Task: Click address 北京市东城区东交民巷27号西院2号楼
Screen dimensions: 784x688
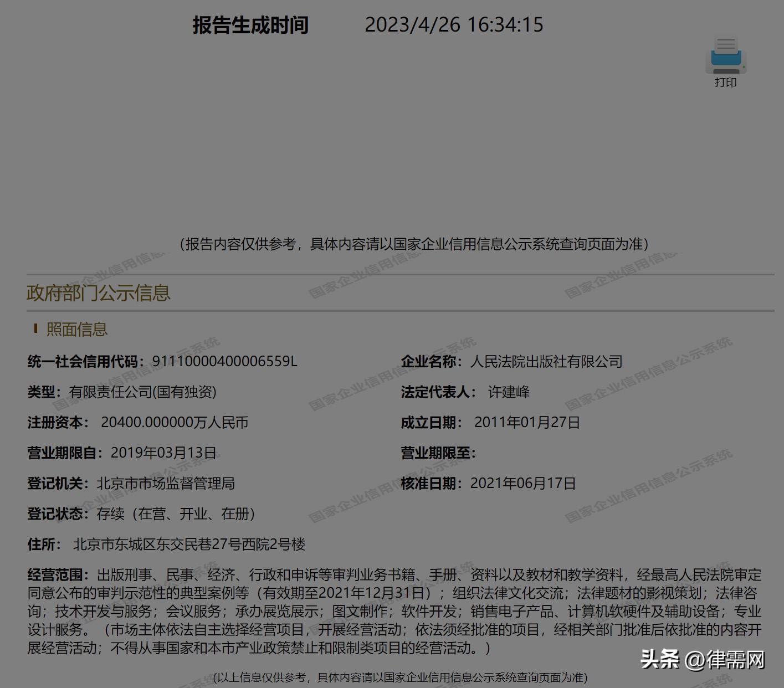Action: point(189,545)
